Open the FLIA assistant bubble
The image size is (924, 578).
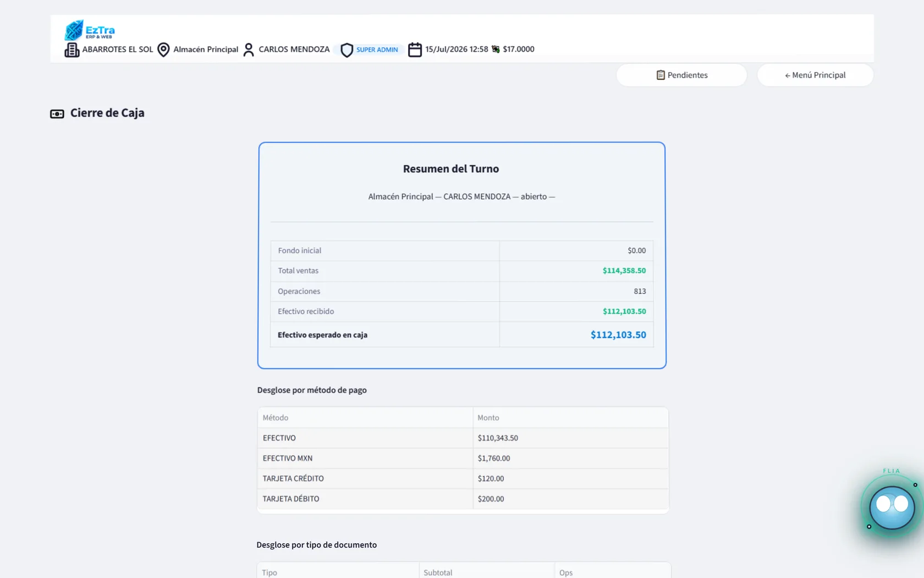[892, 507]
